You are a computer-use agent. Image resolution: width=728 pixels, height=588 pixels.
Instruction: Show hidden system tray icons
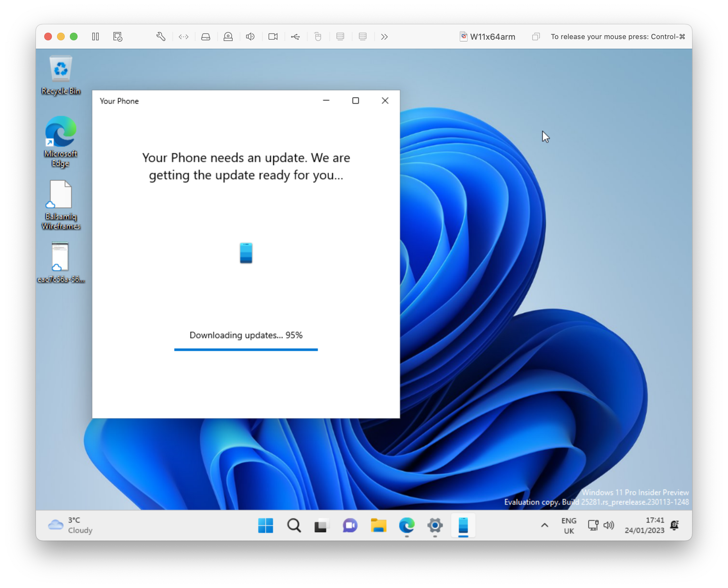point(544,525)
